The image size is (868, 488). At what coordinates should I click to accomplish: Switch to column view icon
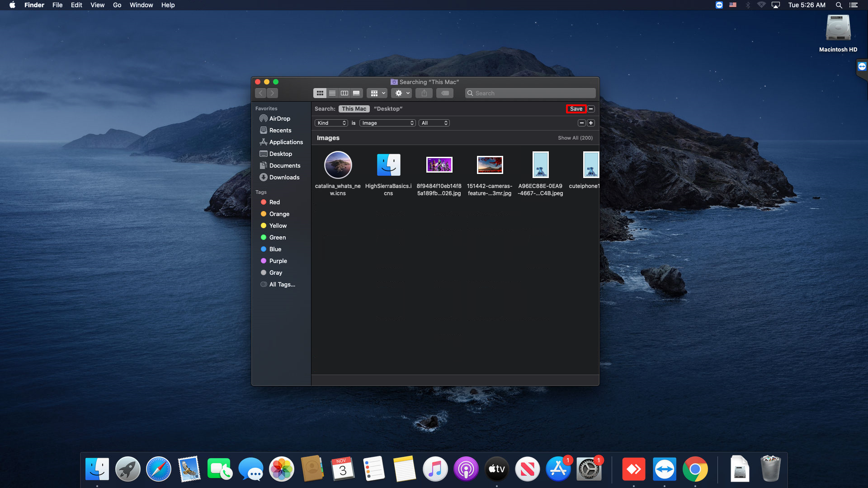click(344, 93)
